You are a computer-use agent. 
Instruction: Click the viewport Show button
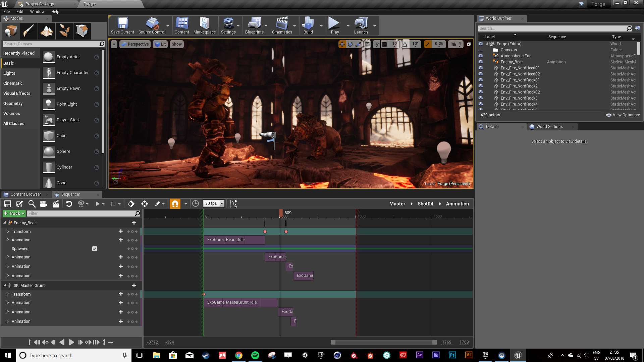tap(177, 44)
